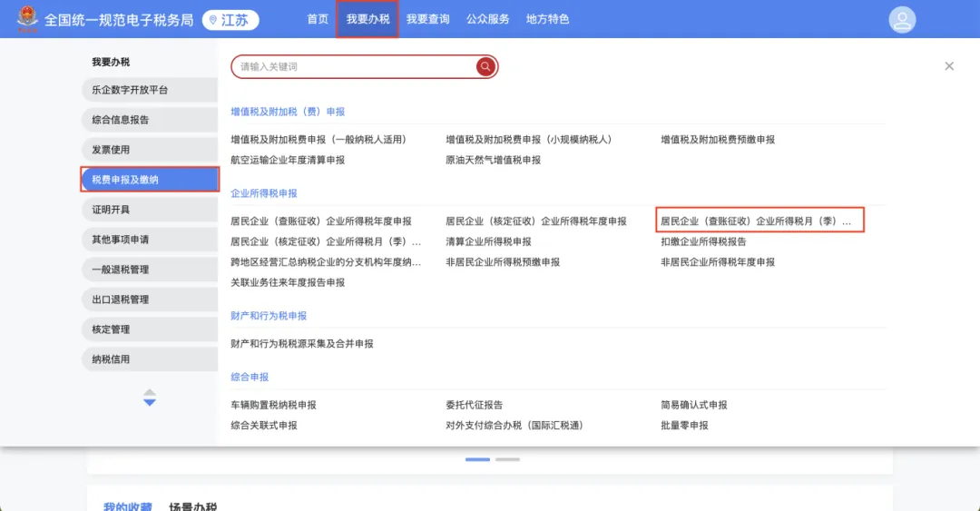
Task: Open 财产和行为税税源采集及合并申报
Action: (x=302, y=344)
